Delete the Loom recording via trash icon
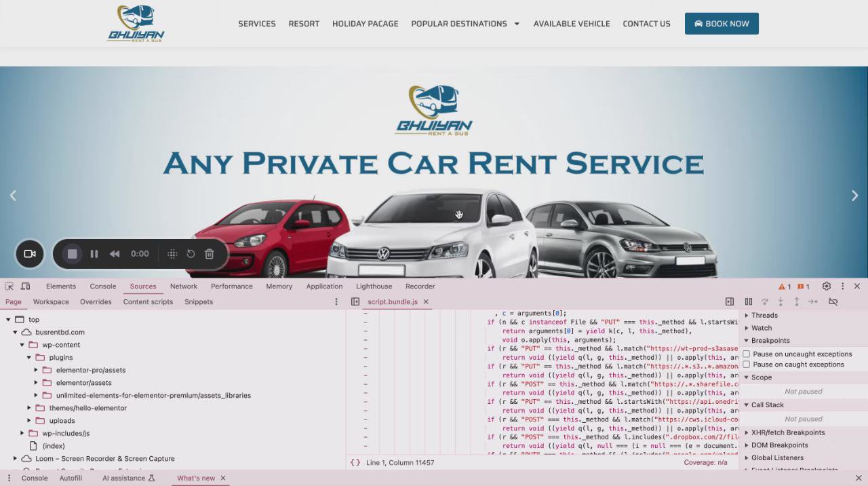The image size is (868, 486). 210,254
